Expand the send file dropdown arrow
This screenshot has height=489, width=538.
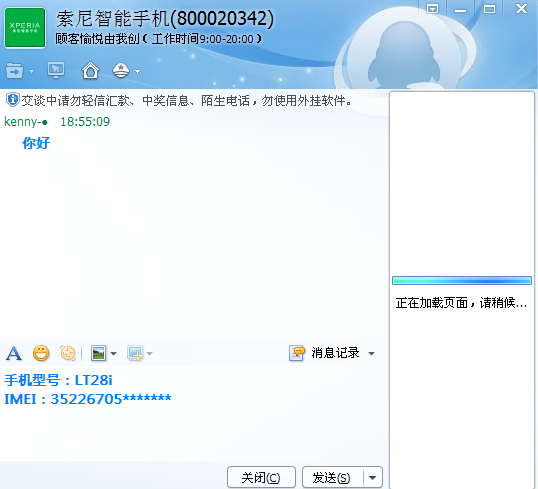point(31,71)
